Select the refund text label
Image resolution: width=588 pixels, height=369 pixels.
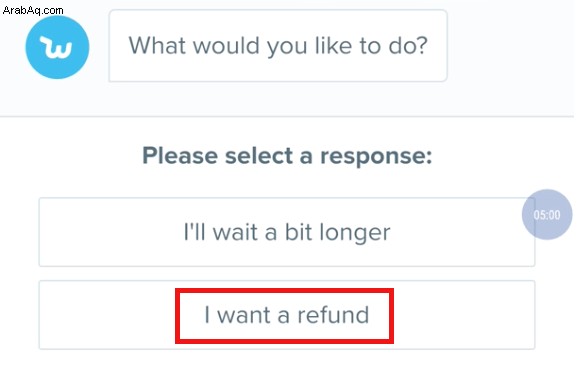pos(287,315)
